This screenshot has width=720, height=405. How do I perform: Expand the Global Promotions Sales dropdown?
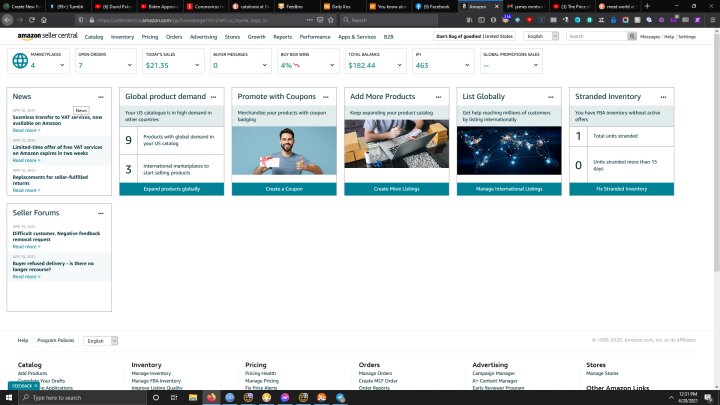[535, 65]
